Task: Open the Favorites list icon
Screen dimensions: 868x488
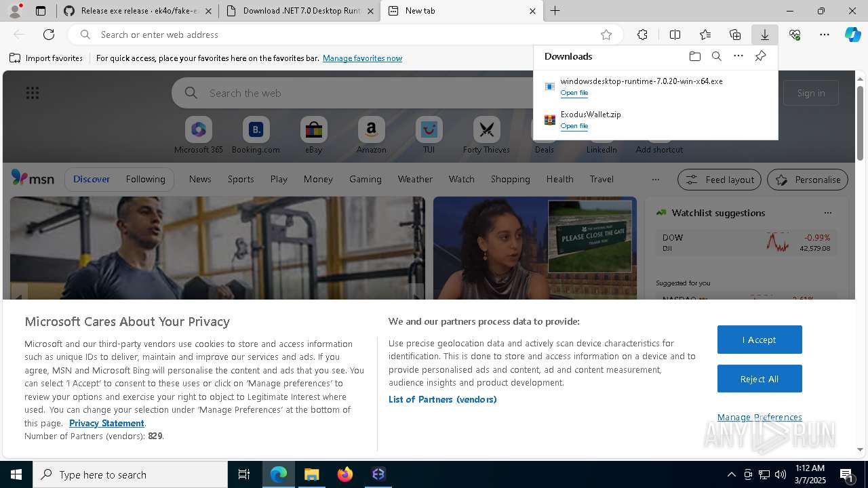Action: point(705,35)
